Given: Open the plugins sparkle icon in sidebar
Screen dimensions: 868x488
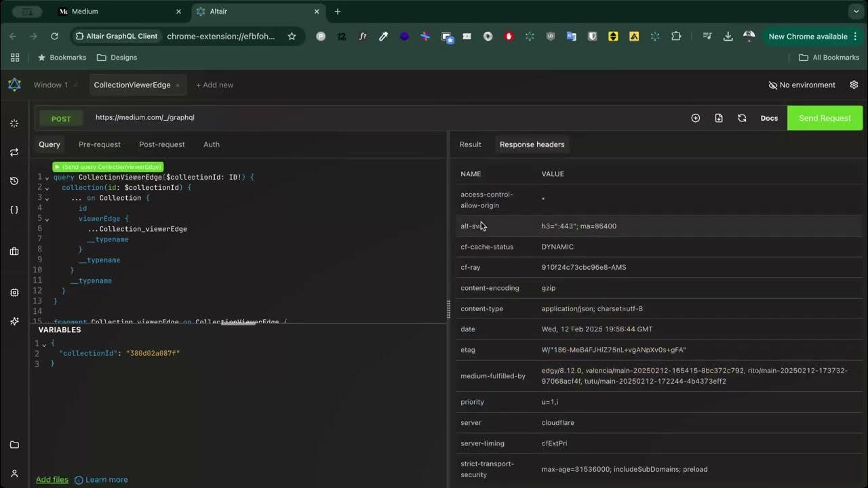Looking at the screenshot, I should (x=14, y=321).
